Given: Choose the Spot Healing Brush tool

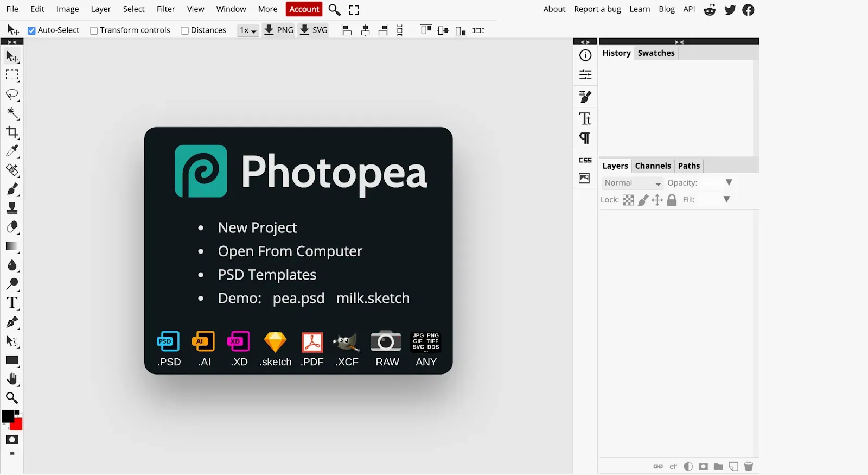Looking at the screenshot, I should pos(12,170).
